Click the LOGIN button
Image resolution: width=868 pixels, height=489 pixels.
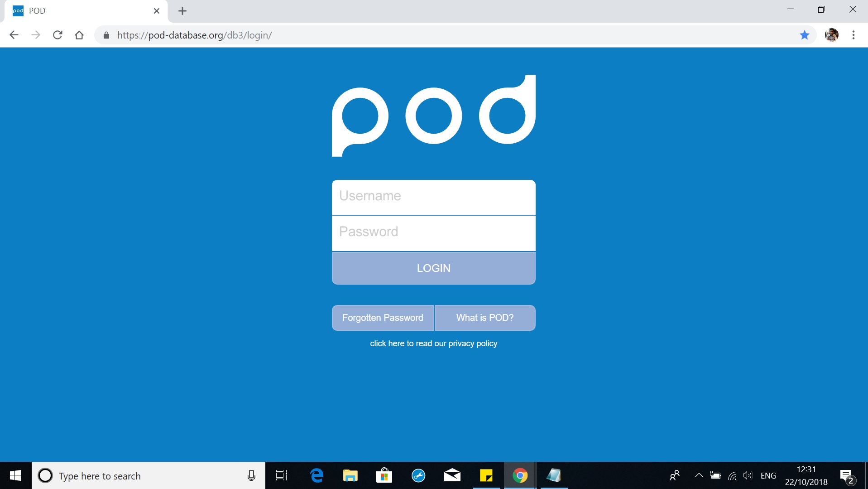[433, 268]
